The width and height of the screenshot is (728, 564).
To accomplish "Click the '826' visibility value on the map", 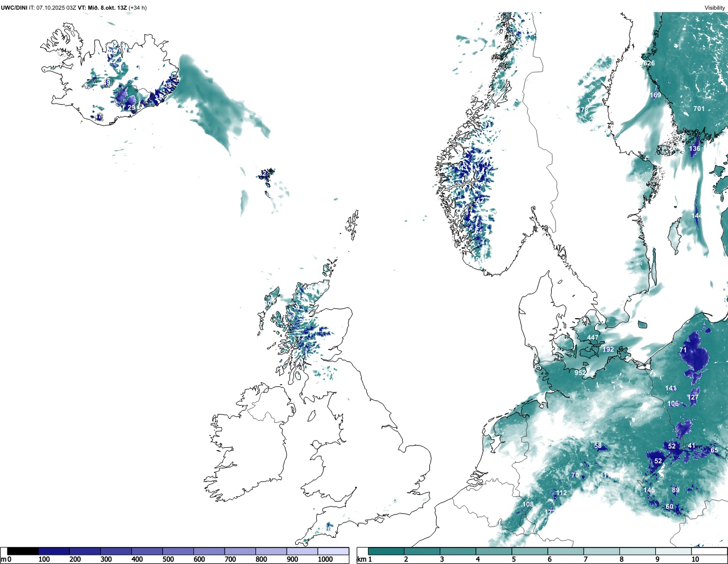I will coord(649,64).
